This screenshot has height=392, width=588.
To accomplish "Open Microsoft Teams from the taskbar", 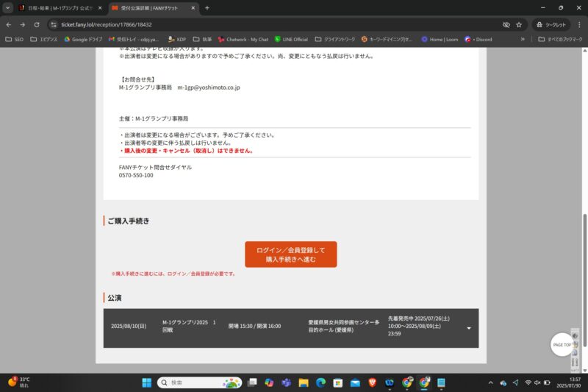I will (287, 382).
